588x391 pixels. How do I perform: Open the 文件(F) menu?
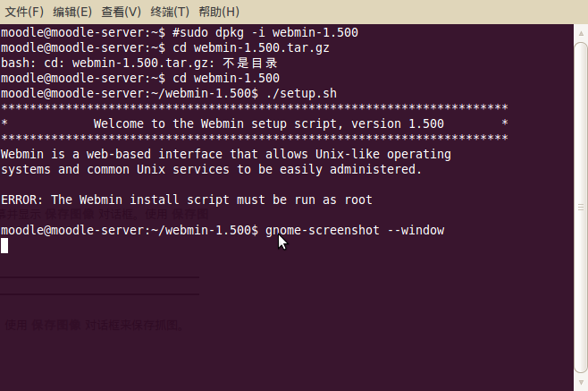[24, 12]
